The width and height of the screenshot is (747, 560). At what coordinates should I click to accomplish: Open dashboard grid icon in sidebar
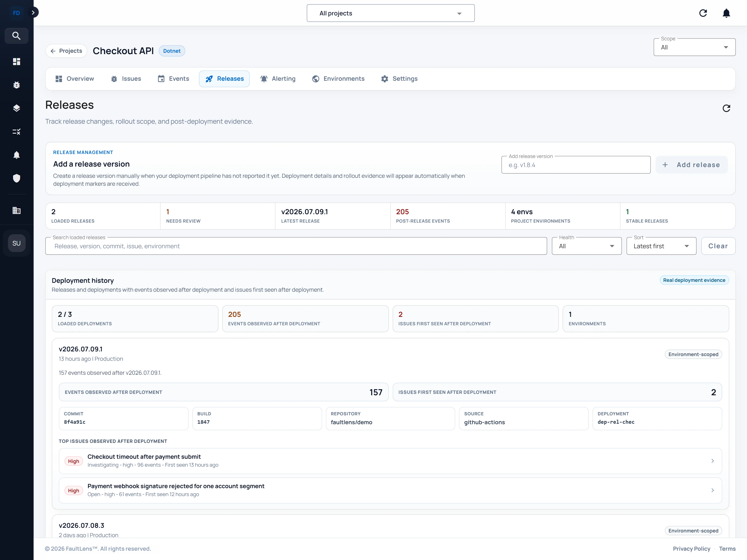pyautogui.click(x=16, y=61)
